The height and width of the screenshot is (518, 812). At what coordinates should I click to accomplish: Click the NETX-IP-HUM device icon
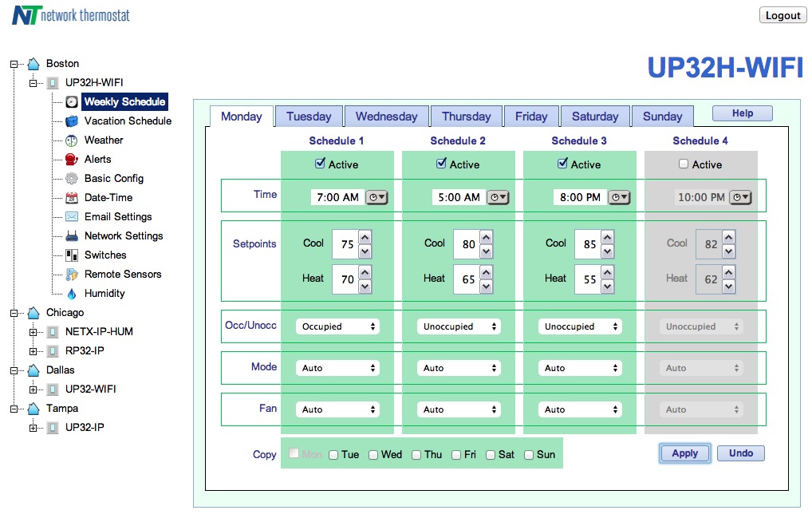53,332
